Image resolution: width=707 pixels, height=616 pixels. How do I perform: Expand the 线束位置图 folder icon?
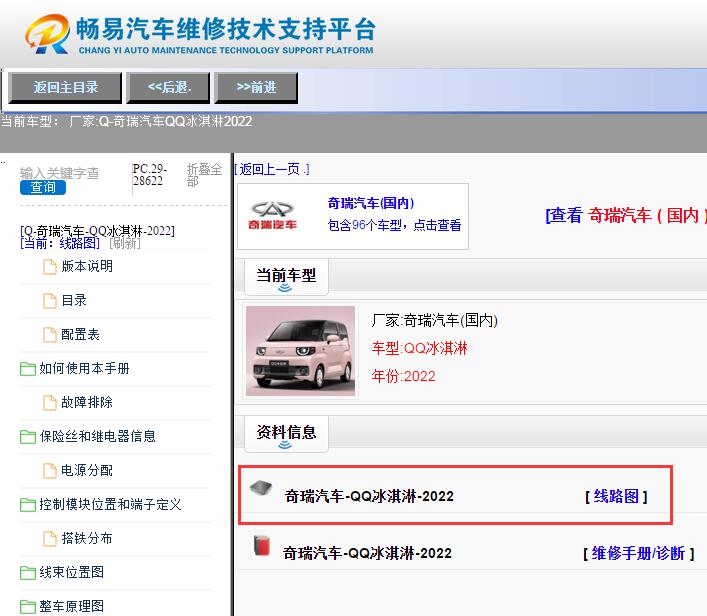(x=28, y=573)
